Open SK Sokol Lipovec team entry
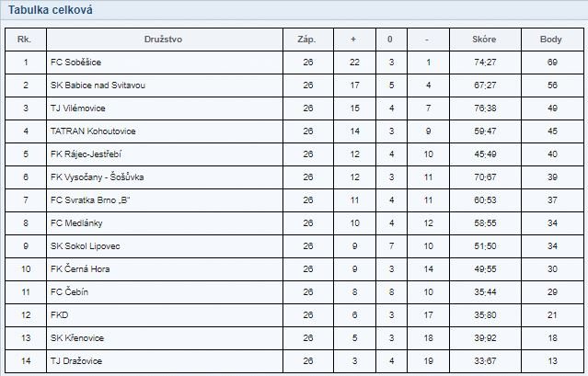The width and height of the screenshot is (588, 376). pos(86,246)
